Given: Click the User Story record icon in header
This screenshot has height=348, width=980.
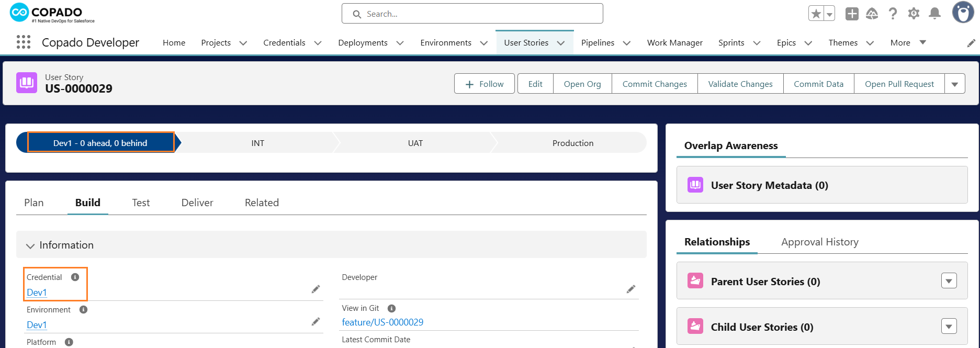Looking at the screenshot, I should point(27,83).
